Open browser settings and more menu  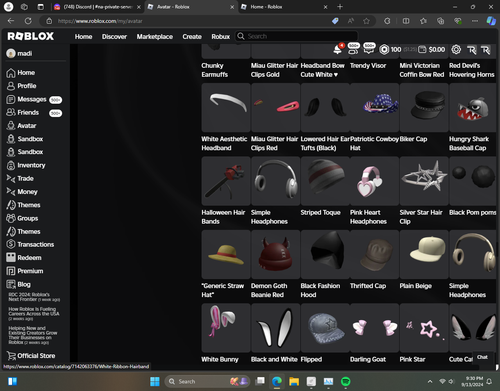pyautogui.click(x=475, y=21)
